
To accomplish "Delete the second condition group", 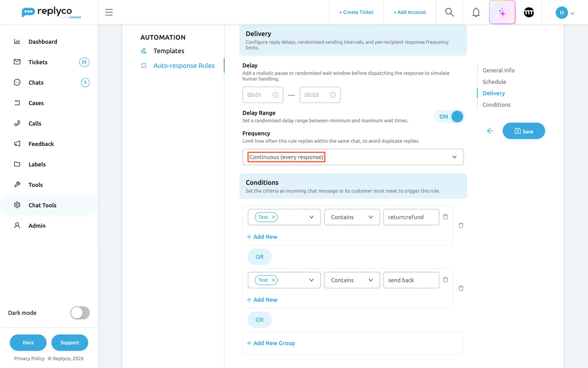I will click(461, 288).
